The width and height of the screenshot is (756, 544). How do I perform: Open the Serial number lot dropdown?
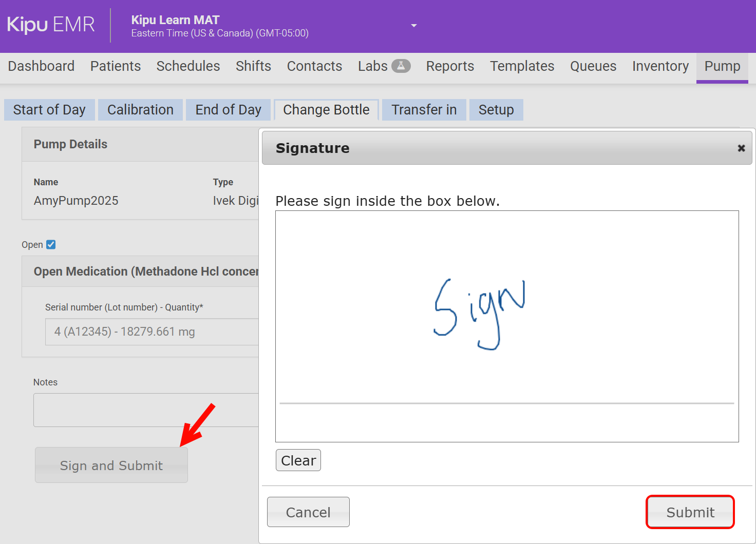pyautogui.click(x=152, y=332)
